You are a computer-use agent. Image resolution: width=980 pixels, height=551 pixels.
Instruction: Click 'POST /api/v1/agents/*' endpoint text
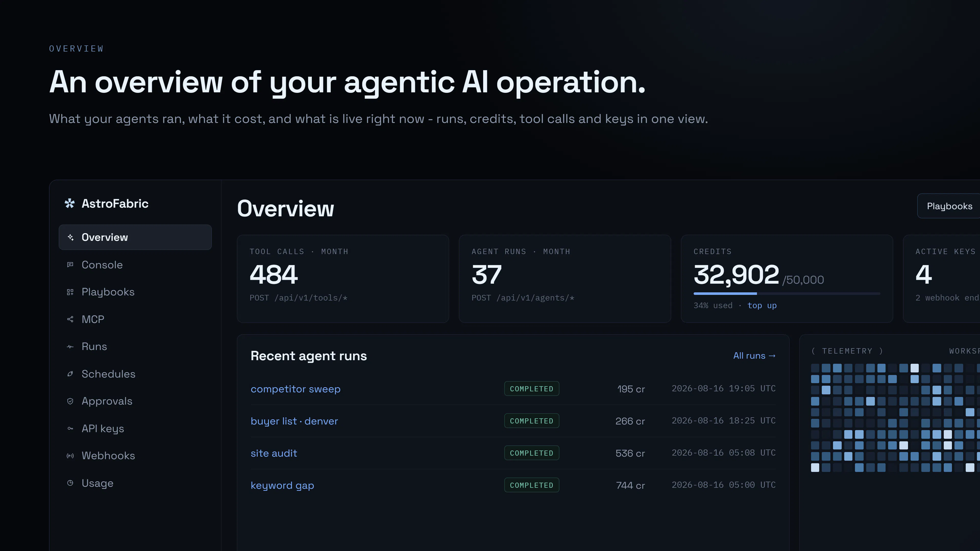[523, 298]
